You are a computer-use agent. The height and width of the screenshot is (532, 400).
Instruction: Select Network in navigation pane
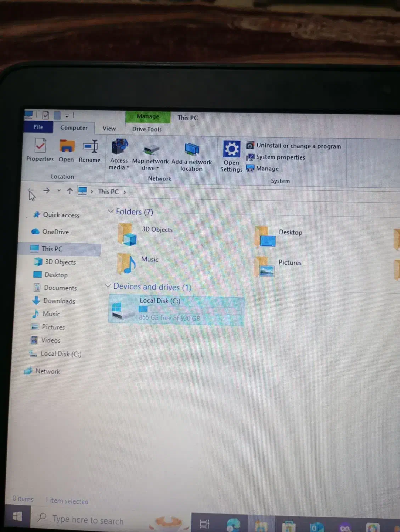pos(42,371)
